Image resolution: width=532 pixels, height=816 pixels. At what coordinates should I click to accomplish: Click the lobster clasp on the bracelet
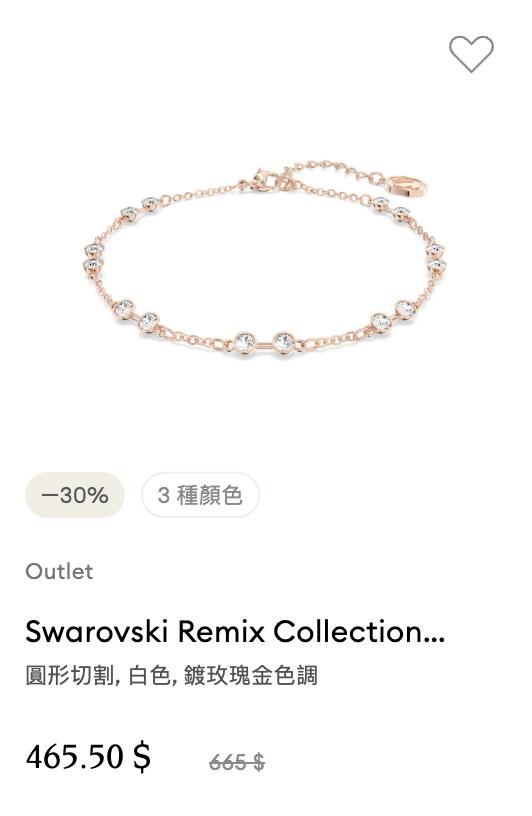[x=264, y=180]
